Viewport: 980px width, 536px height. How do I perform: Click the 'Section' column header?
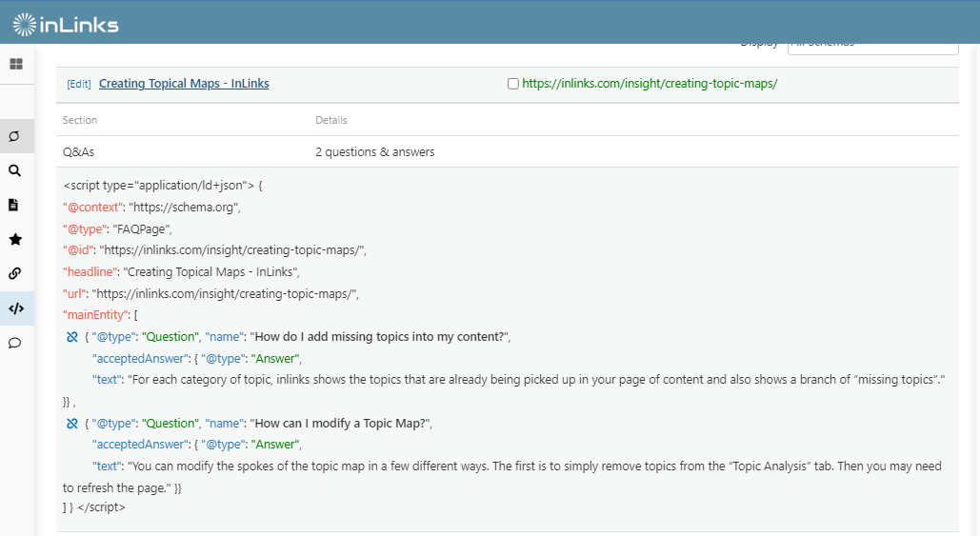tap(80, 120)
